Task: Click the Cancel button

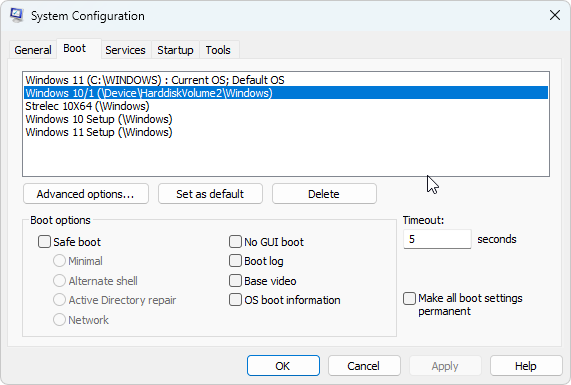Action: [364, 366]
